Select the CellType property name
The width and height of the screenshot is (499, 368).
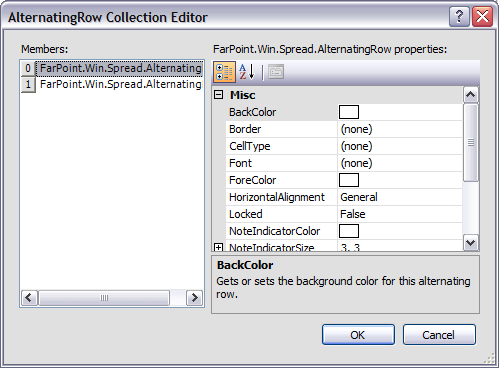250,146
